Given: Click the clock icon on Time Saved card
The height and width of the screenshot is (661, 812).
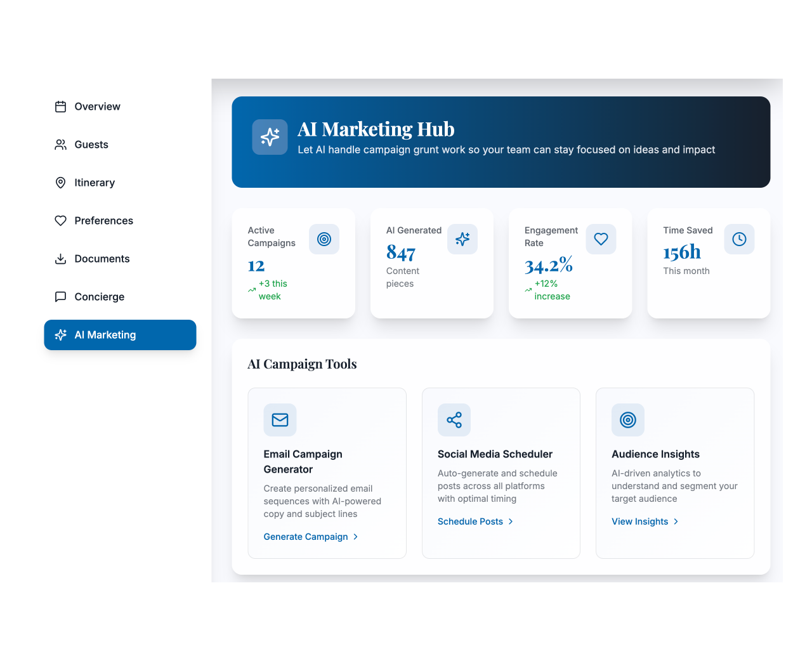Looking at the screenshot, I should click(x=739, y=239).
